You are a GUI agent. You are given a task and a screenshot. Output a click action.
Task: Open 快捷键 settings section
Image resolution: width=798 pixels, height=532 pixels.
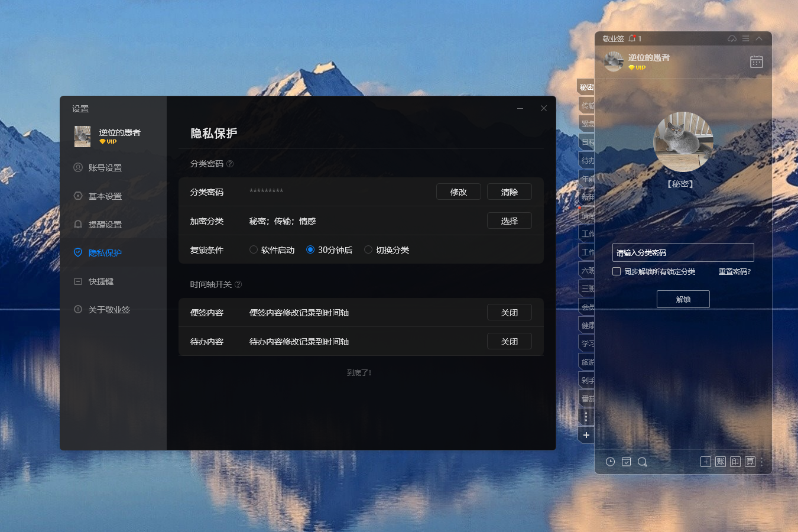click(101, 281)
